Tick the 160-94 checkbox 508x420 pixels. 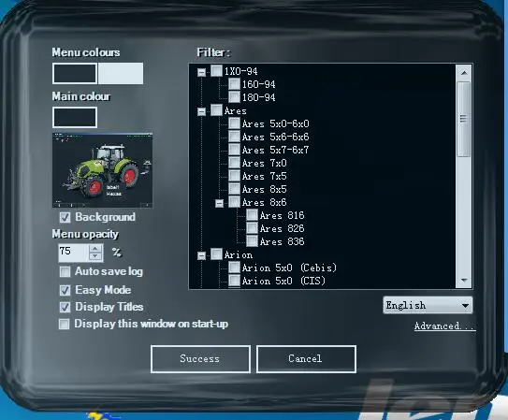point(234,84)
